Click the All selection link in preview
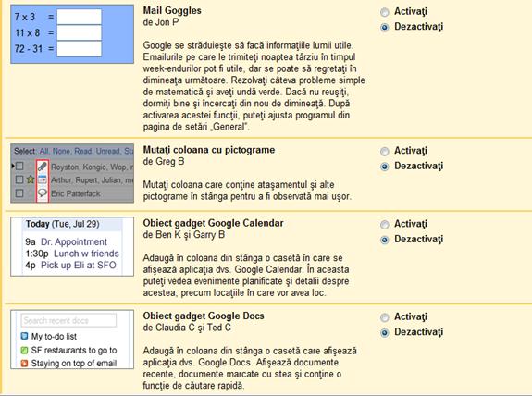The image size is (532, 396). [x=43, y=151]
